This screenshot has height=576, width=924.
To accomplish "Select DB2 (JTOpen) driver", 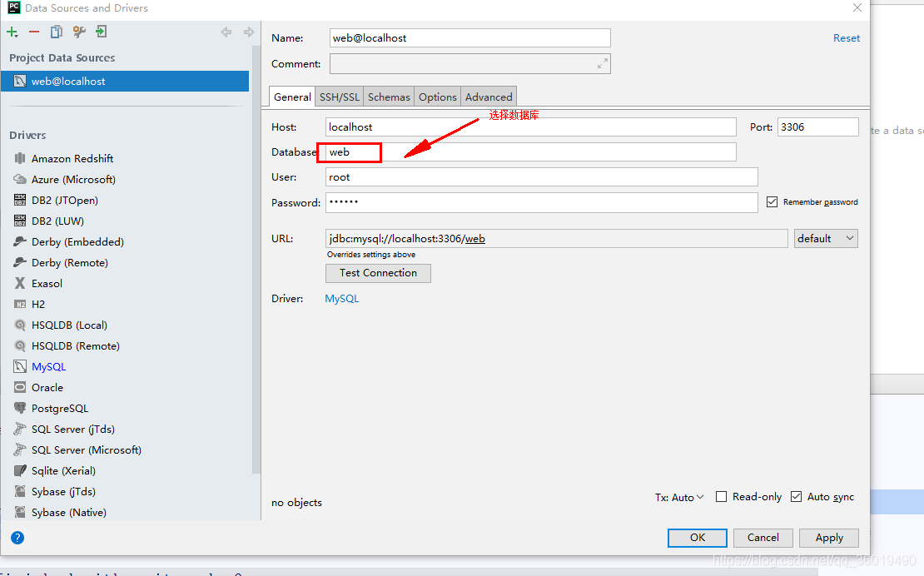I will point(64,201).
